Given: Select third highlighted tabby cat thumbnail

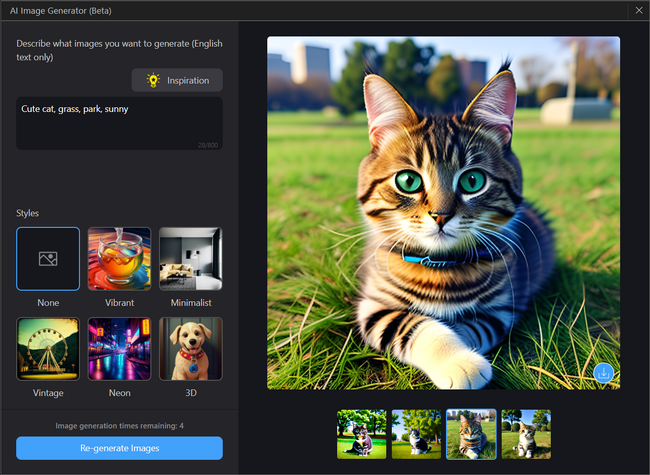Looking at the screenshot, I should pyautogui.click(x=471, y=434).
